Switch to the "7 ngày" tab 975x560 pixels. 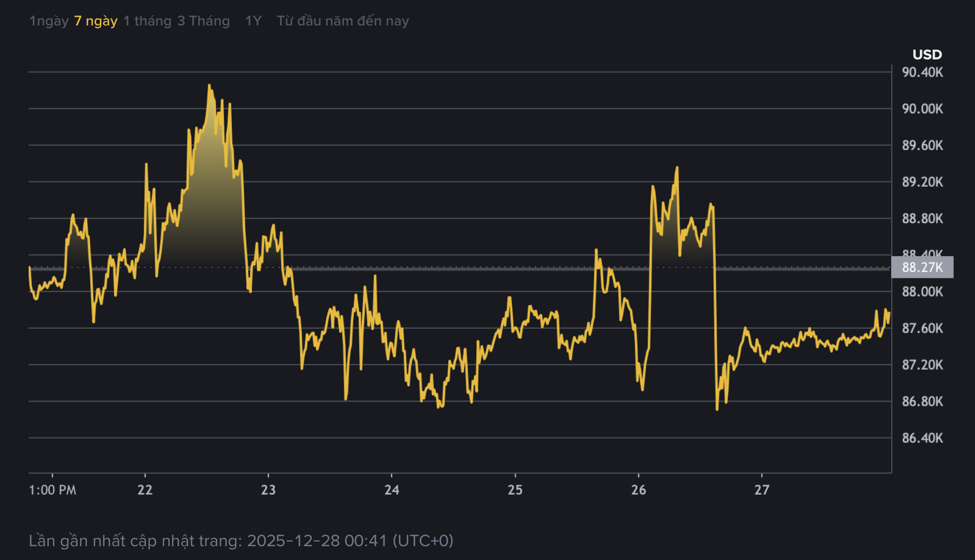click(94, 21)
